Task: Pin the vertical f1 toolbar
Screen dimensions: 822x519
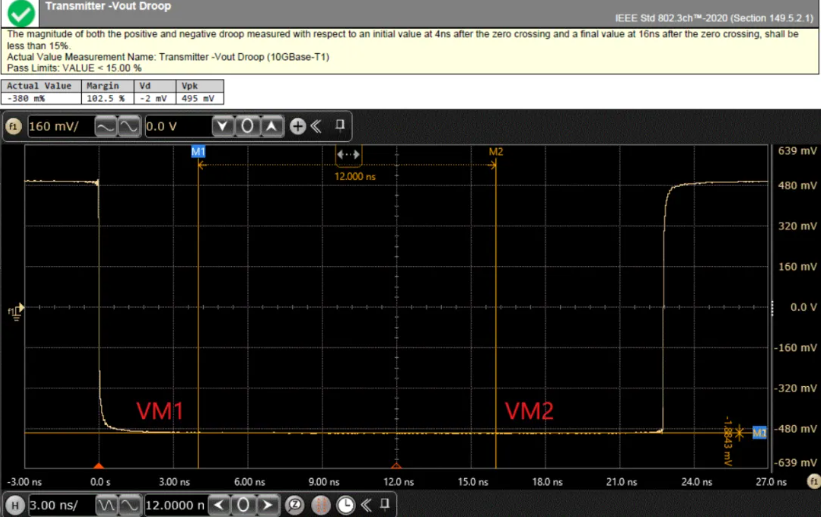Action: click(x=340, y=126)
